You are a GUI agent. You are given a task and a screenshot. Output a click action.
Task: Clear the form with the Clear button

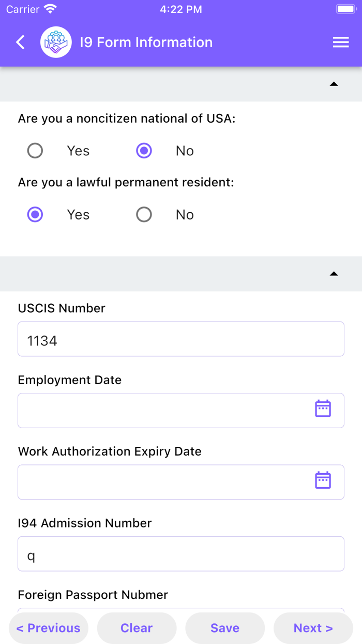[137, 628]
